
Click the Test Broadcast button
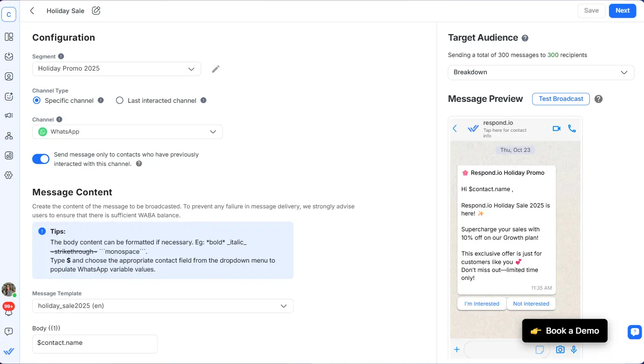560,99
